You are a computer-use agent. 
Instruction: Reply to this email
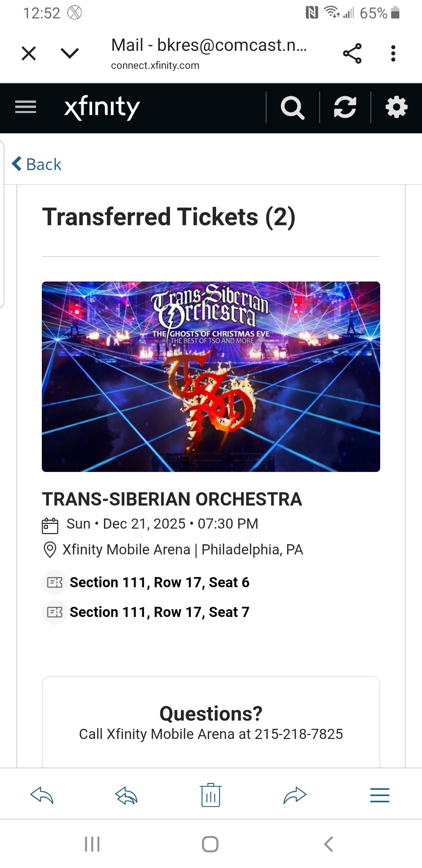tap(42, 795)
